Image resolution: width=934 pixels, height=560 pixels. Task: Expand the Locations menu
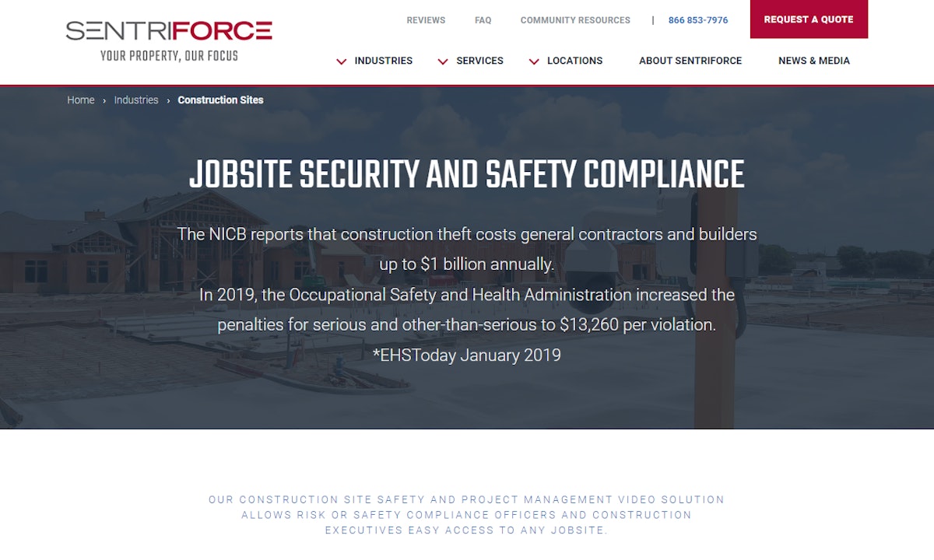click(575, 61)
